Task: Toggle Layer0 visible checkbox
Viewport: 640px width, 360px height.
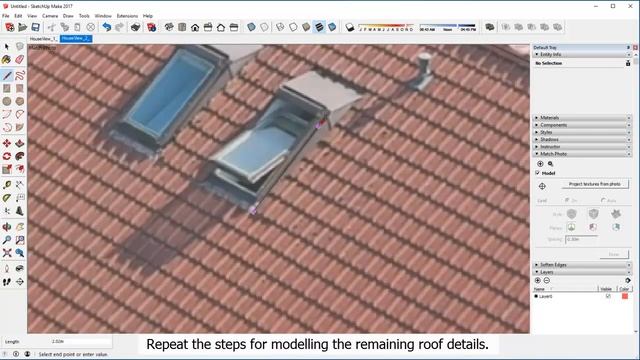Action: [x=608, y=296]
